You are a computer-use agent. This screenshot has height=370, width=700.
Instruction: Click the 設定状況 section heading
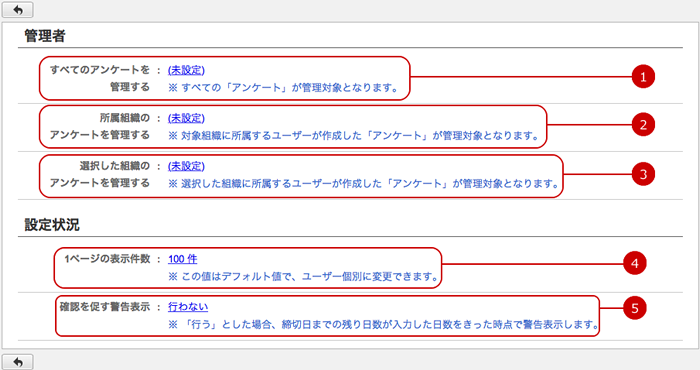(52, 224)
